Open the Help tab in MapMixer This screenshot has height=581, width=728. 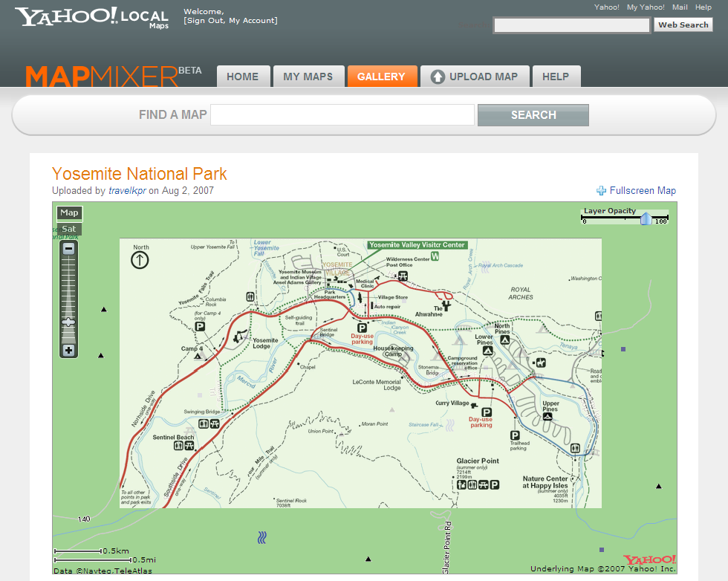[x=556, y=77]
